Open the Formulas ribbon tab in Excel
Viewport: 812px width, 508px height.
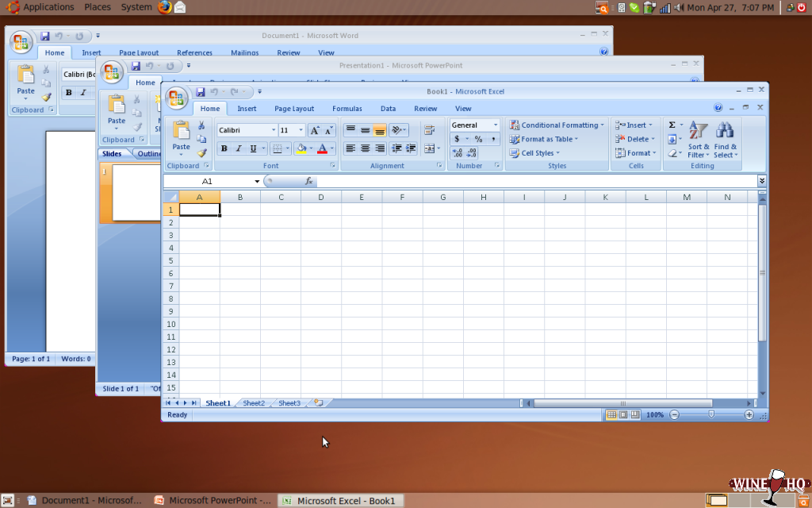347,108
